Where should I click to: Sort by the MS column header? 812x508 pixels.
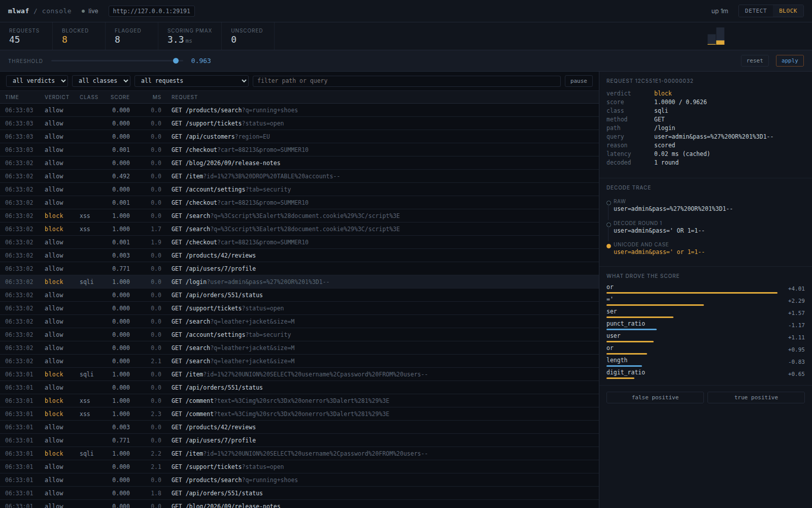click(x=157, y=97)
